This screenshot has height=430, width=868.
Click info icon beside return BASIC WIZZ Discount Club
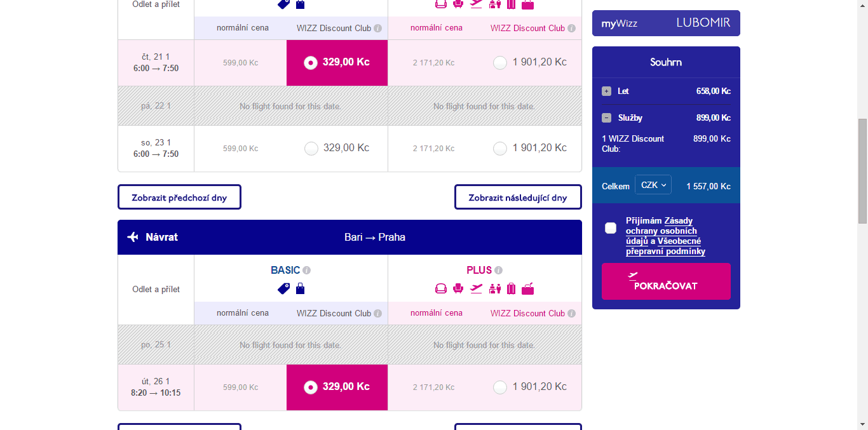coord(378,313)
